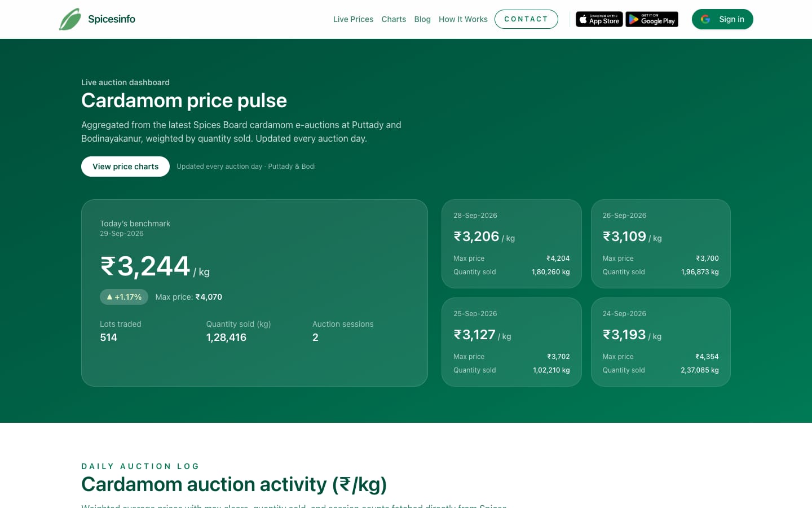812x508 pixels.
Task: Click the 29-Sep-2026 date under Today's benchmark
Action: point(122,234)
